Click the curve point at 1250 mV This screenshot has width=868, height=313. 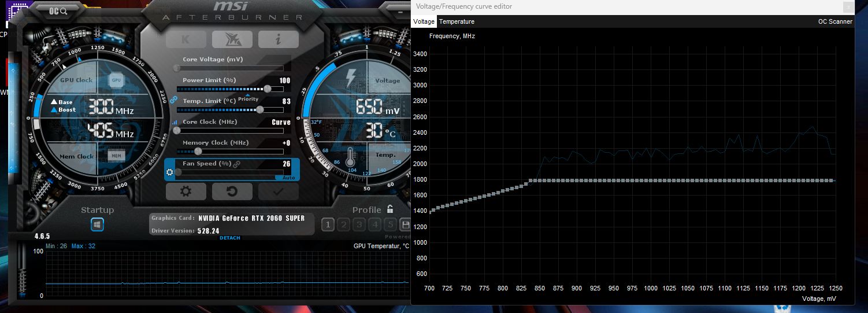click(833, 181)
